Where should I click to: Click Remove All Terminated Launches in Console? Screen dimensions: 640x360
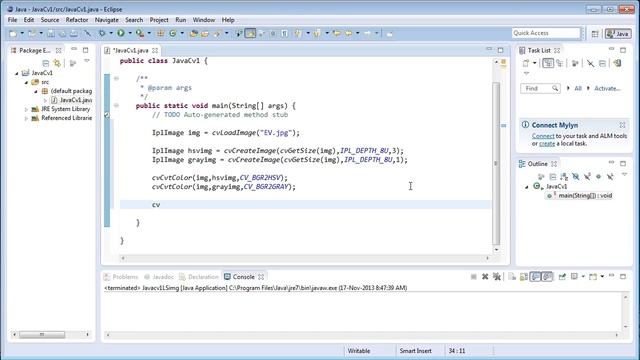click(x=496, y=277)
